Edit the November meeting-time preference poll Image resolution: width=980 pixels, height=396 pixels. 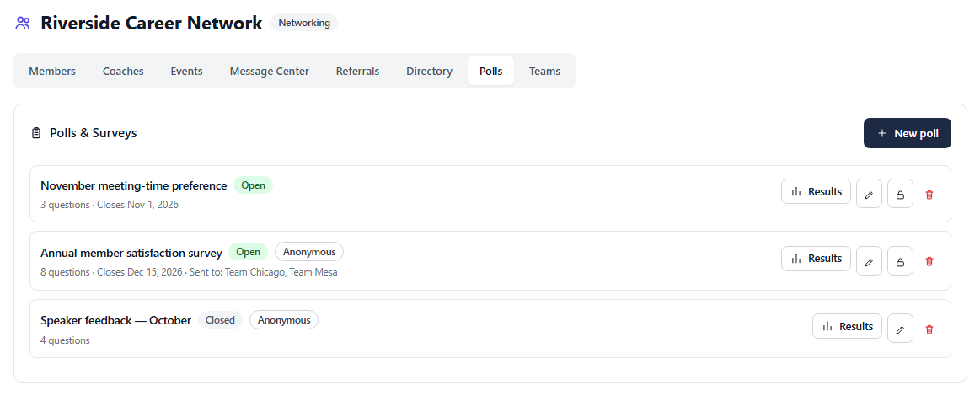coord(869,194)
